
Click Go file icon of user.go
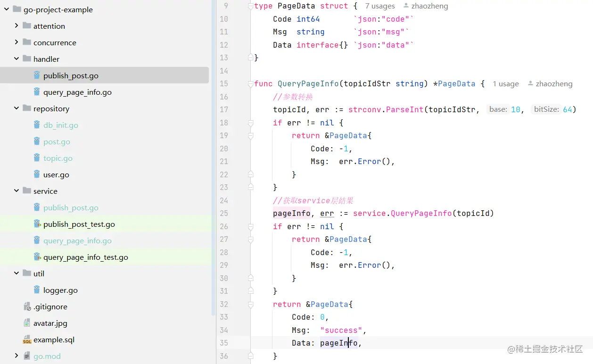coord(37,174)
